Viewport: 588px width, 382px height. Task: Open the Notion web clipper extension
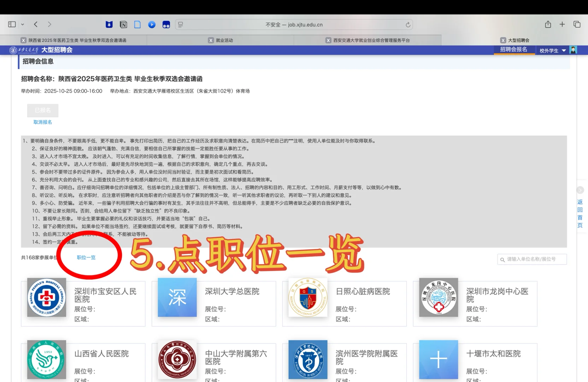pos(123,24)
